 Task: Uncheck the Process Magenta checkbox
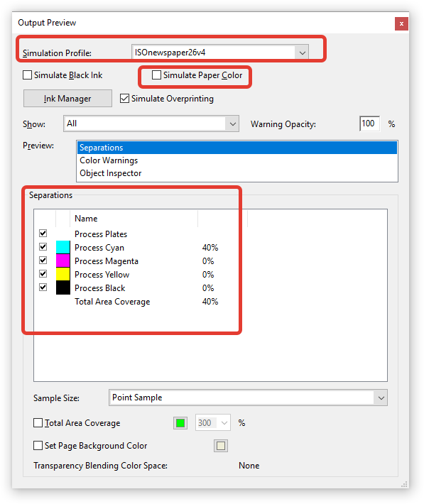click(x=43, y=260)
